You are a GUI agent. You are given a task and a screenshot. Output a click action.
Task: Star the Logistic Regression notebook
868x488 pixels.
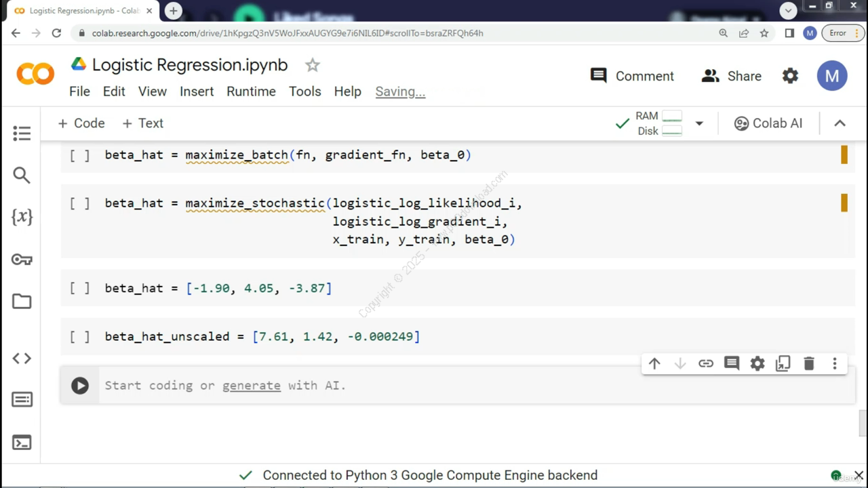point(312,65)
